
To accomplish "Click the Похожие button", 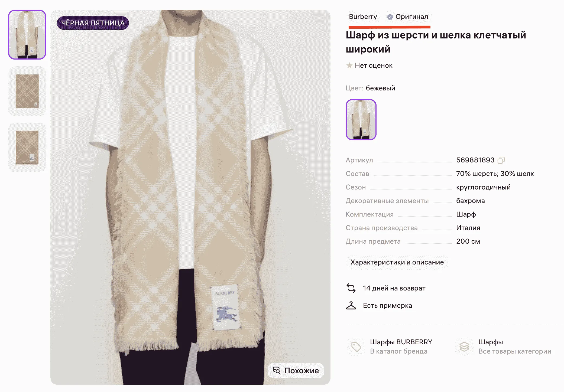I will click(301, 370).
